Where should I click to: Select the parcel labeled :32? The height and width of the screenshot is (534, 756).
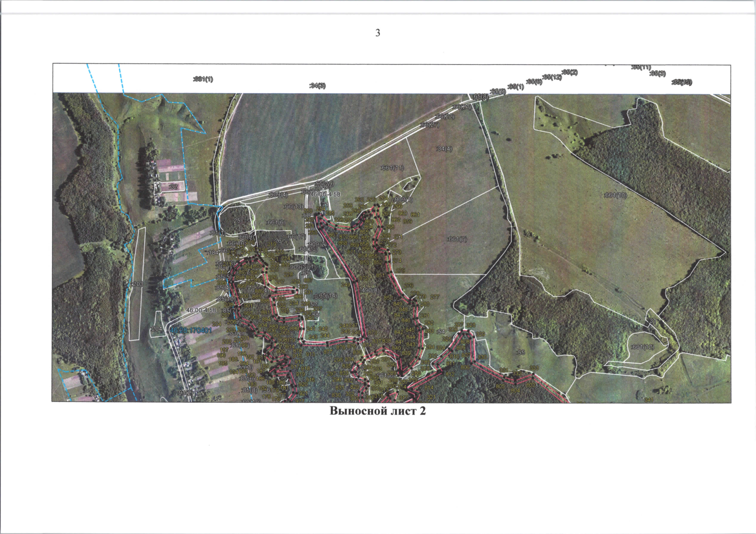[x=173, y=187]
